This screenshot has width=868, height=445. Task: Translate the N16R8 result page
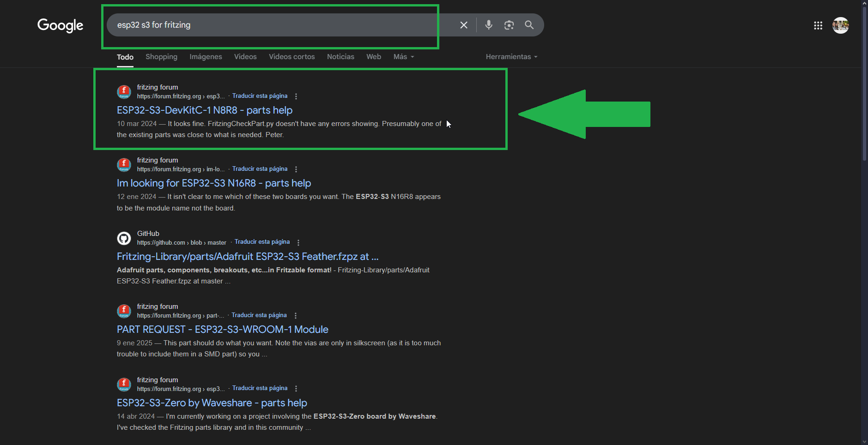coord(260,169)
